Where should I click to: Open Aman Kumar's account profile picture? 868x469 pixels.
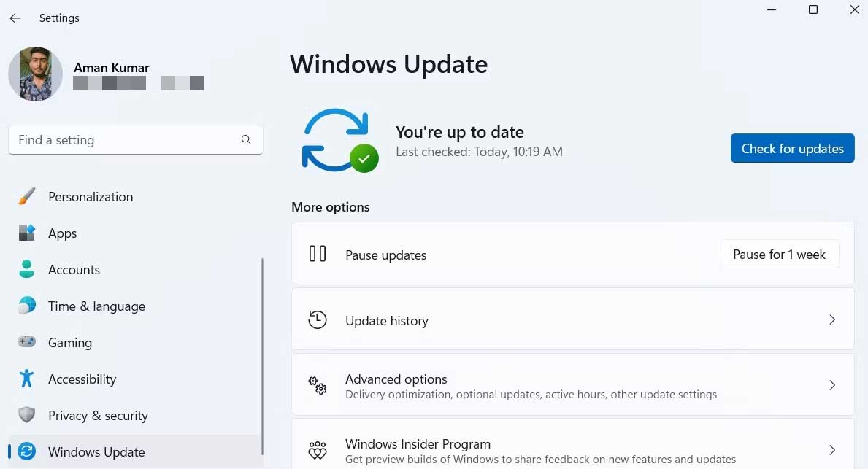point(35,74)
